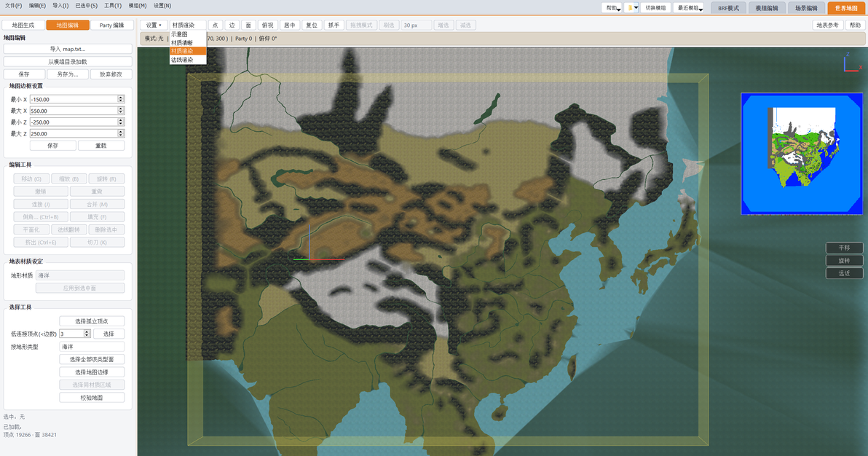Expand the 按地形类型 combo box showing 海洋

[92, 347]
